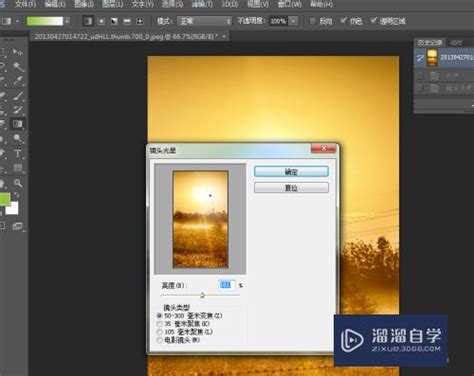Choose diamond gradient style
Image resolution: width=474 pixels, height=376 pixels.
pos(140,21)
